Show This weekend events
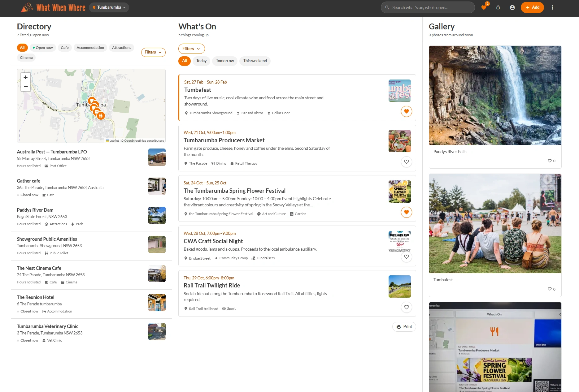 click(x=255, y=61)
